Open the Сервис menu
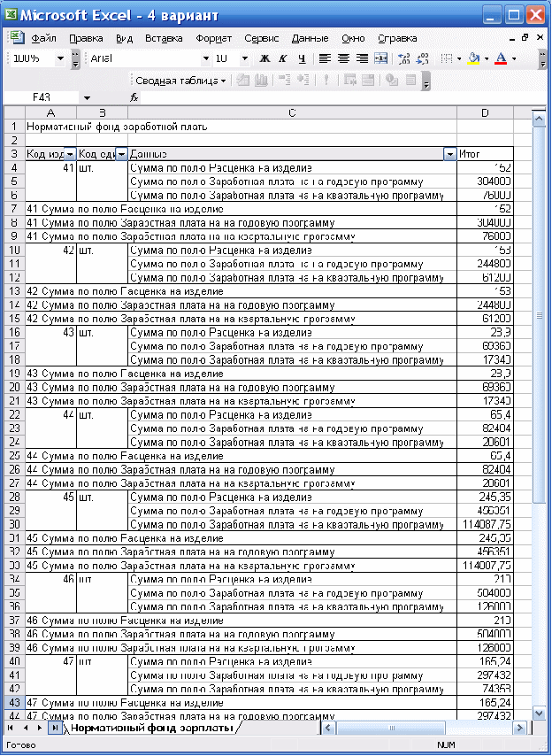Viewport: 552px width, 756px height. 262,39
